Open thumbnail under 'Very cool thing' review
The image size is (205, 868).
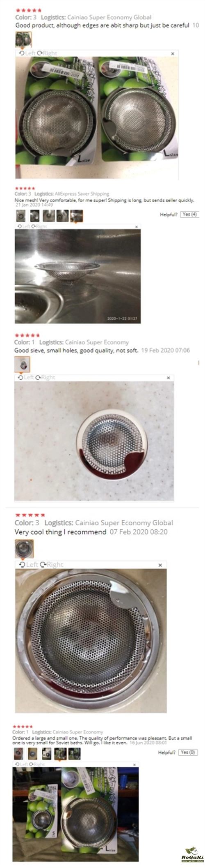tap(24, 549)
